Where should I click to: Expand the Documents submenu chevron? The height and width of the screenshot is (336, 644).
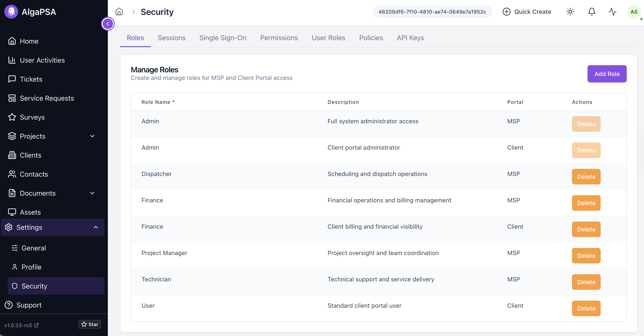(x=92, y=193)
